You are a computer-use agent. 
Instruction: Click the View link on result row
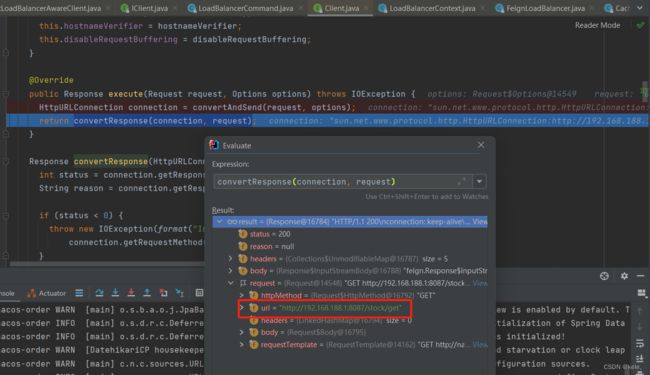pos(480,222)
